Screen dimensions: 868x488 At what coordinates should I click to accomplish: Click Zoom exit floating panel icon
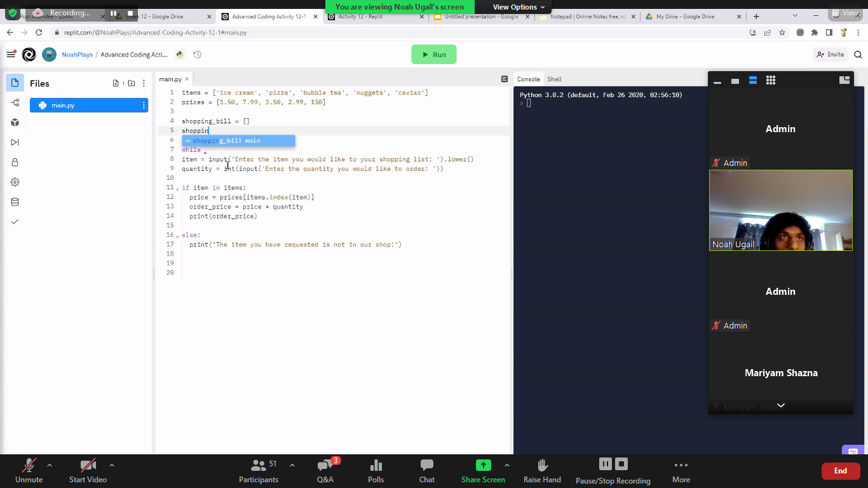pos(844,80)
